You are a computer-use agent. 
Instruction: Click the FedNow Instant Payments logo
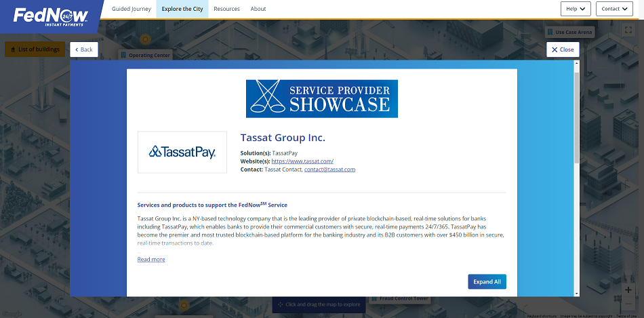50,15
